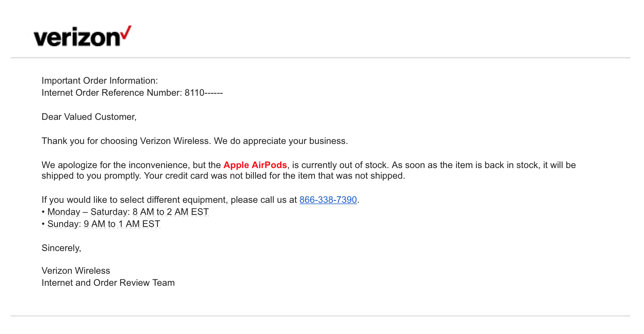Screen dimensions: 644x334
Task: Click the 8110 order reference number
Action: tap(195, 93)
